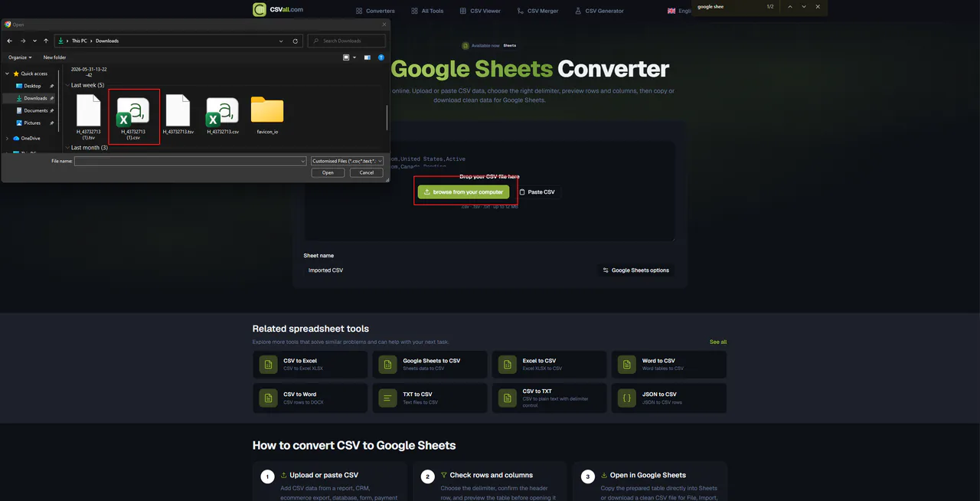Go up one folder level
The height and width of the screenshot is (501, 980).
pyautogui.click(x=46, y=41)
